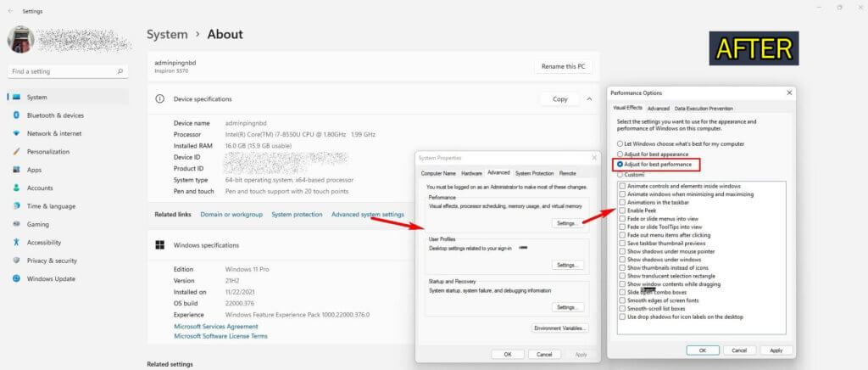Click the Accounts person icon
The image size is (868, 370).
(16, 188)
